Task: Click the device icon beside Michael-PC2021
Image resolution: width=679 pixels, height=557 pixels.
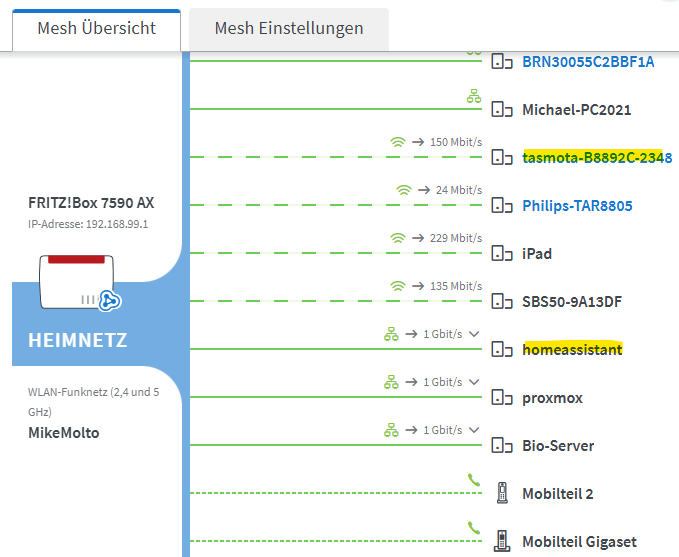Action: [502, 110]
